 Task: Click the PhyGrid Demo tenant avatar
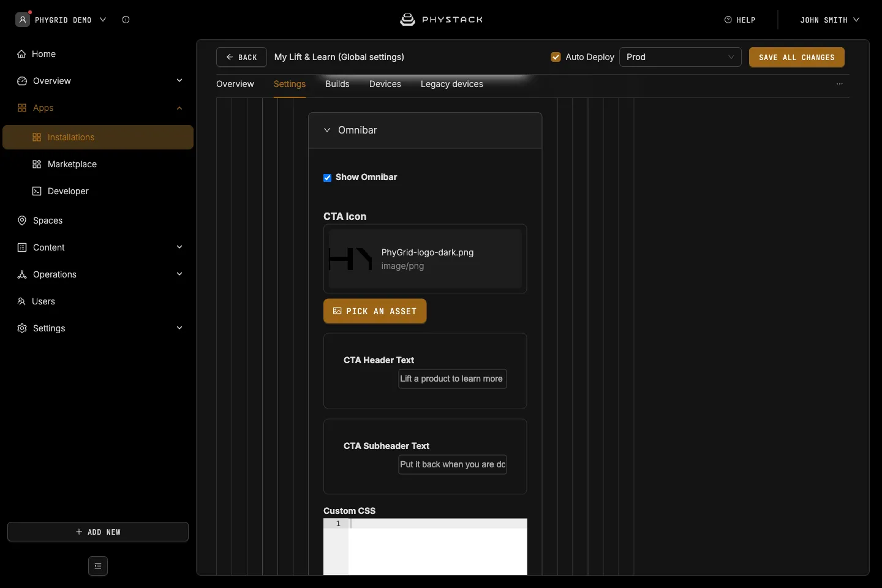click(x=23, y=20)
